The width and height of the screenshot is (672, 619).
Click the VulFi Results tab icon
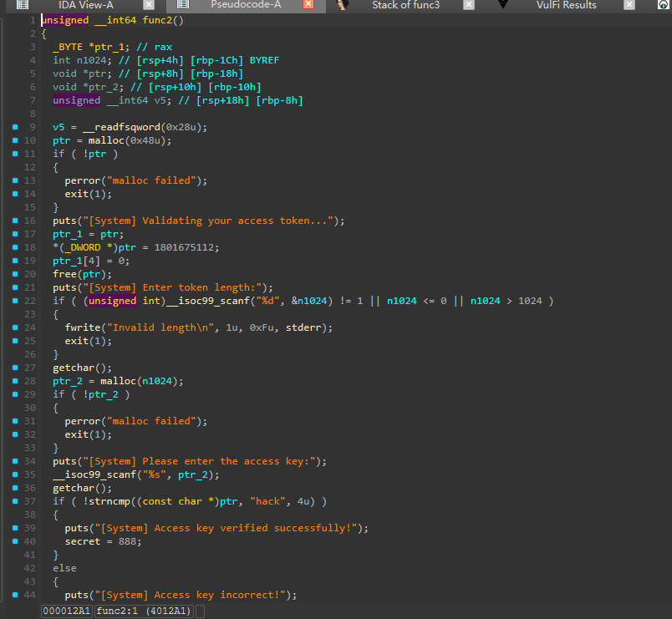click(503, 5)
